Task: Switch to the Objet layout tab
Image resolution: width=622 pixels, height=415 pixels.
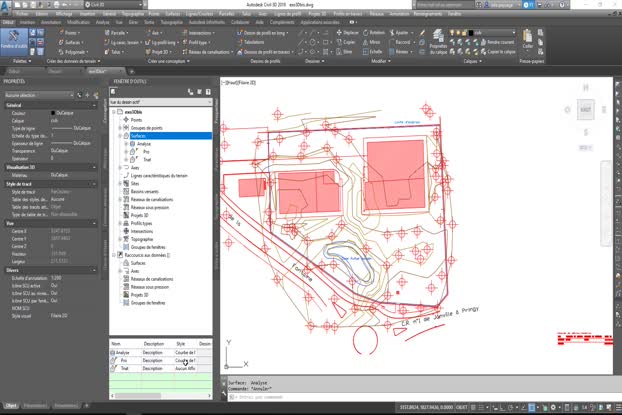Action: click(x=11, y=405)
